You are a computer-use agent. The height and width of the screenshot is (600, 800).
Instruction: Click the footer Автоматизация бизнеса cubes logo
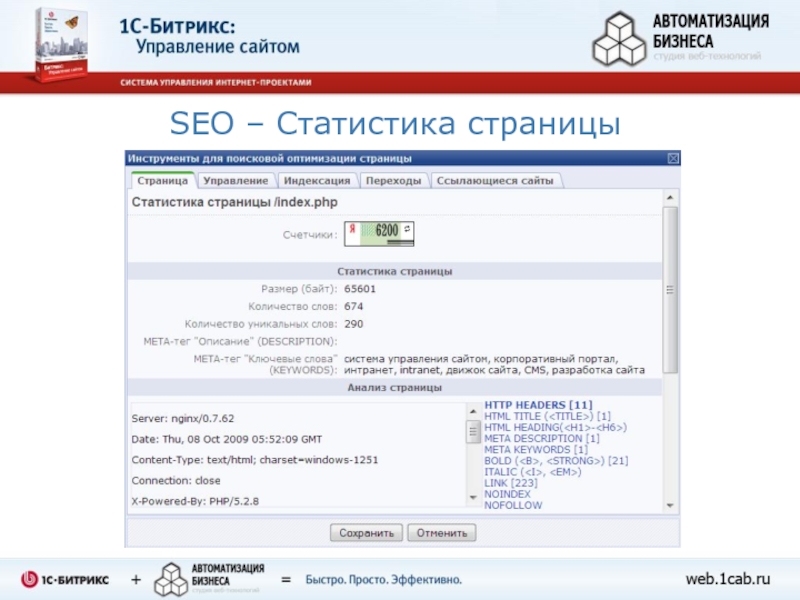tap(171, 580)
